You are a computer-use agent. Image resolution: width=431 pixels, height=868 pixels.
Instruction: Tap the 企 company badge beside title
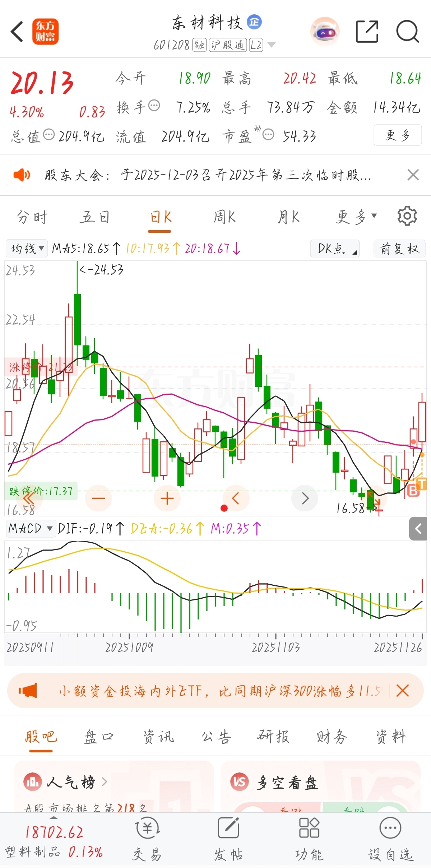click(254, 22)
